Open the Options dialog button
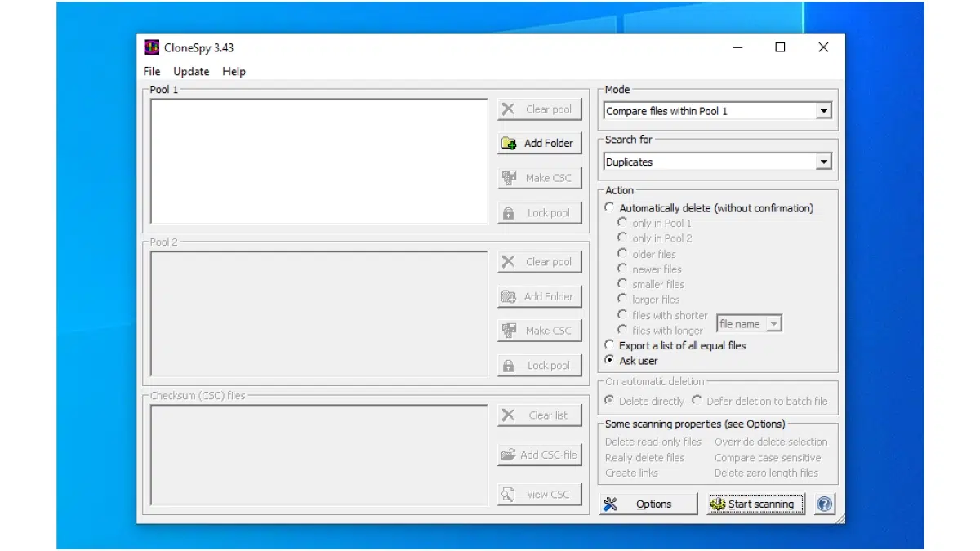The height and width of the screenshot is (551, 980). tap(648, 504)
